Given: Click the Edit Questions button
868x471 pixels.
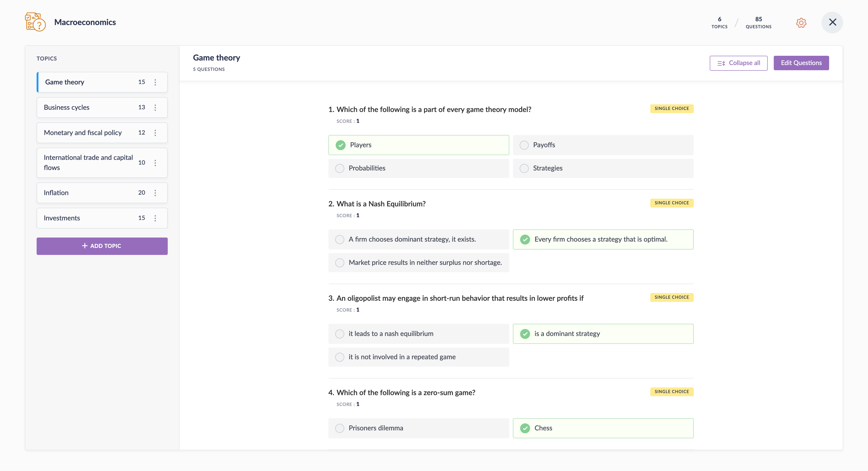Looking at the screenshot, I should point(801,63).
